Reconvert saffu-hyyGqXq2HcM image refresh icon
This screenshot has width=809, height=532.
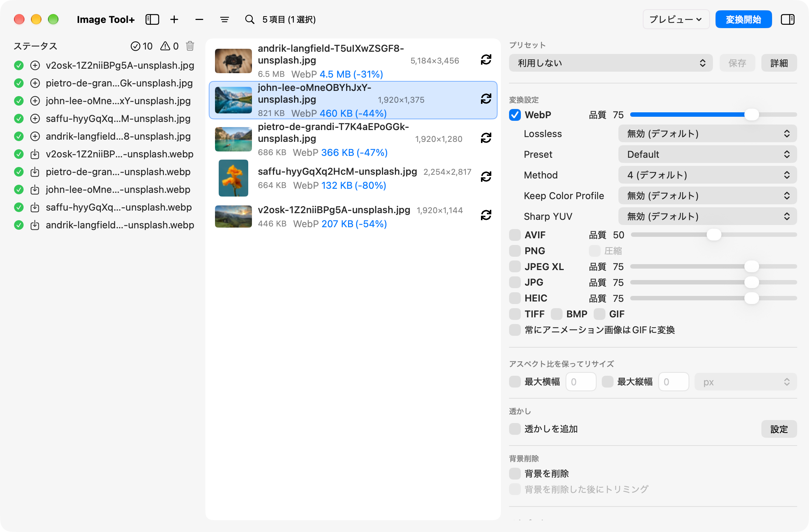point(486,177)
